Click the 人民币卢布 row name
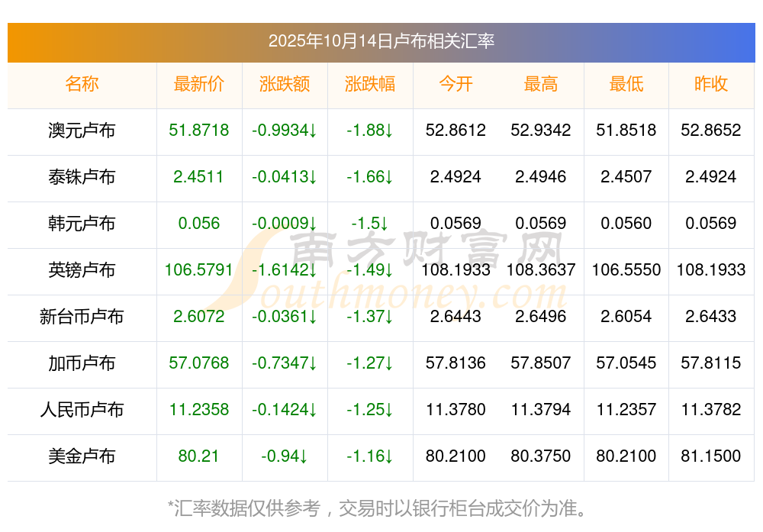This screenshot has width=763, height=532. tap(82, 410)
